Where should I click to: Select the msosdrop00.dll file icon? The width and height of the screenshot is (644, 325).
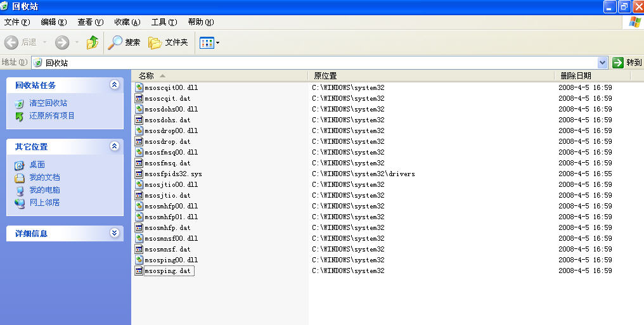(139, 131)
